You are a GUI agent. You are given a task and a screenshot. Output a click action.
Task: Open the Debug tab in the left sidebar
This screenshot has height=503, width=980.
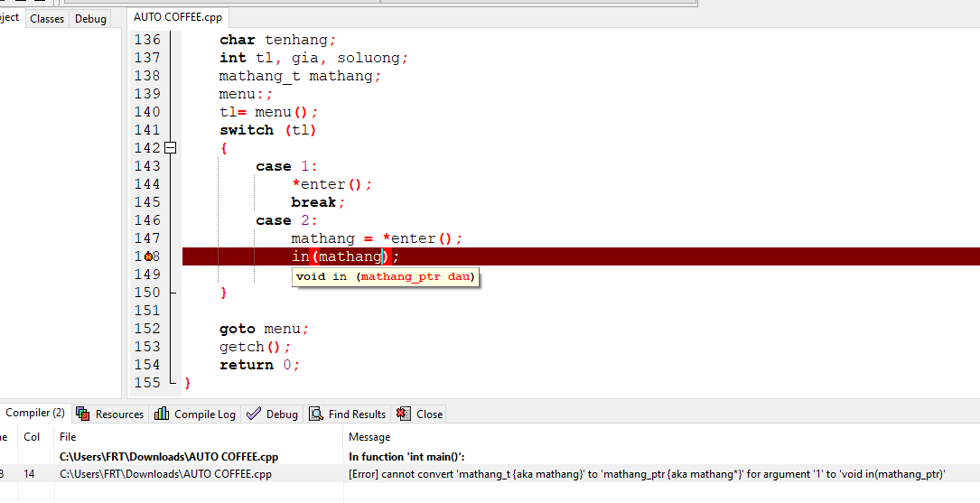click(x=90, y=19)
